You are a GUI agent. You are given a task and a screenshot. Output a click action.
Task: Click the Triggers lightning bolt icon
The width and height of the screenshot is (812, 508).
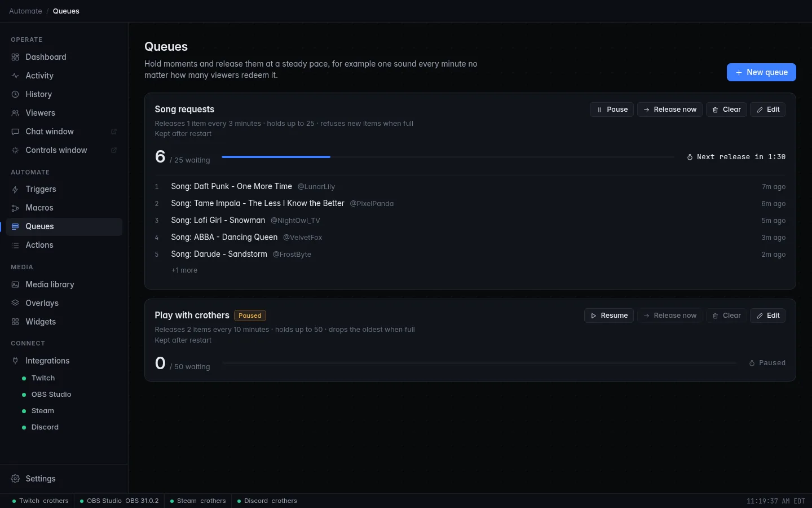click(15, 189)
